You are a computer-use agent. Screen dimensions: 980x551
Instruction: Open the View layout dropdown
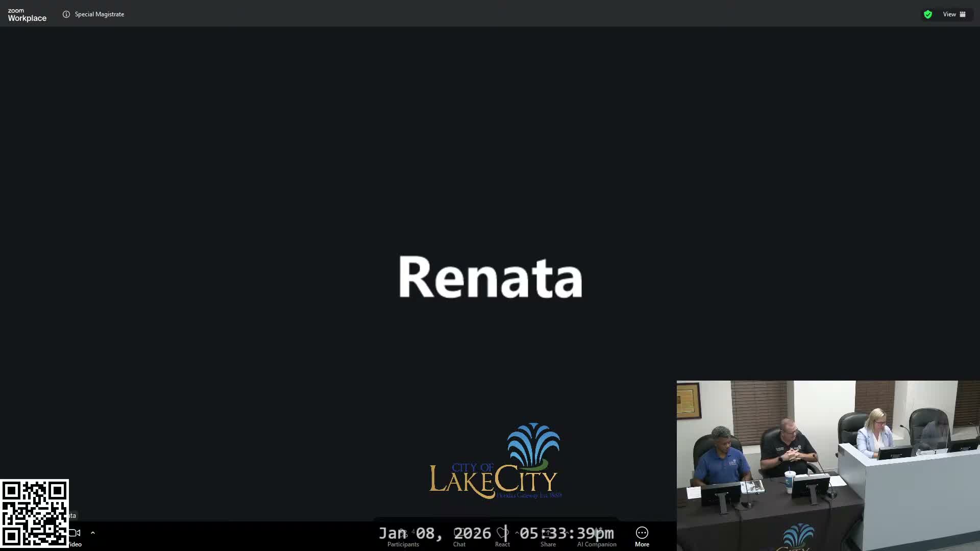pyautogui.click(x=949, y=14)
